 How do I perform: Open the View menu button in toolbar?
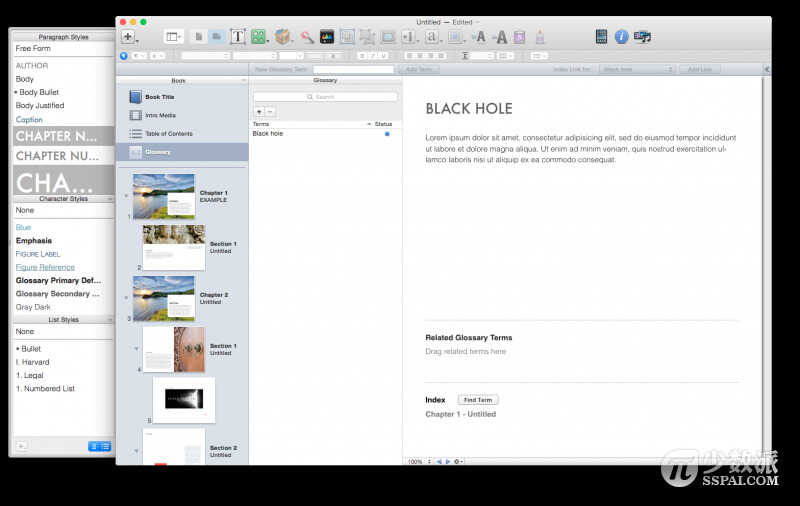pos(173,37)
